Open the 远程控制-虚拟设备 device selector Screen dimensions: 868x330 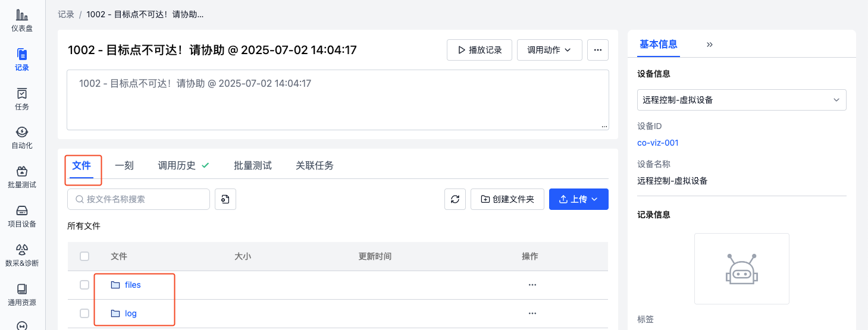(742, 100)
